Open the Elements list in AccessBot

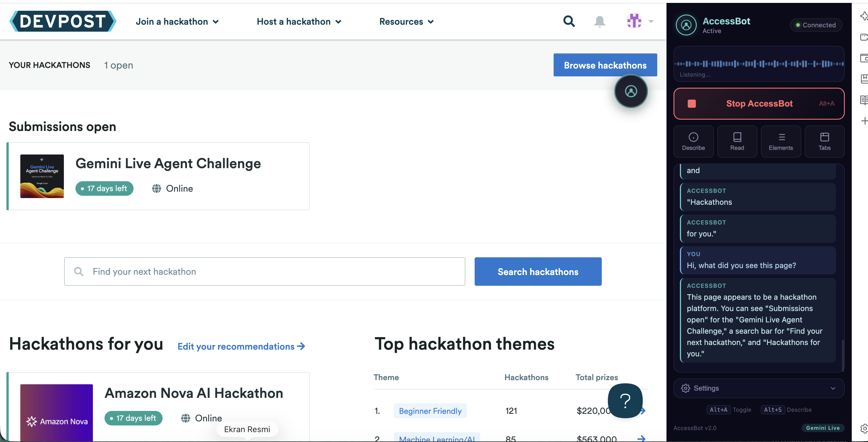pyautogui.click(x=781, y=141)
